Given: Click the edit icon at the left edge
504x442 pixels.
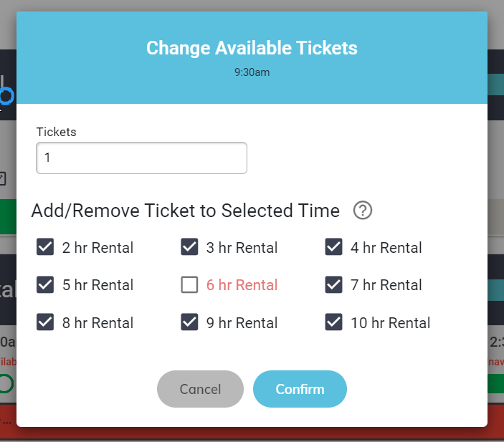Looking at the screenshot, I should coord(3,179).
